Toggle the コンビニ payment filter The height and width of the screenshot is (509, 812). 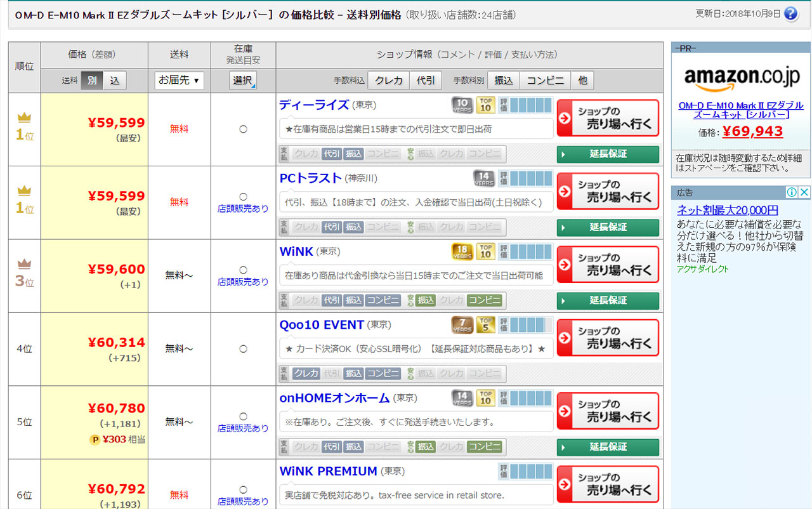546,81
